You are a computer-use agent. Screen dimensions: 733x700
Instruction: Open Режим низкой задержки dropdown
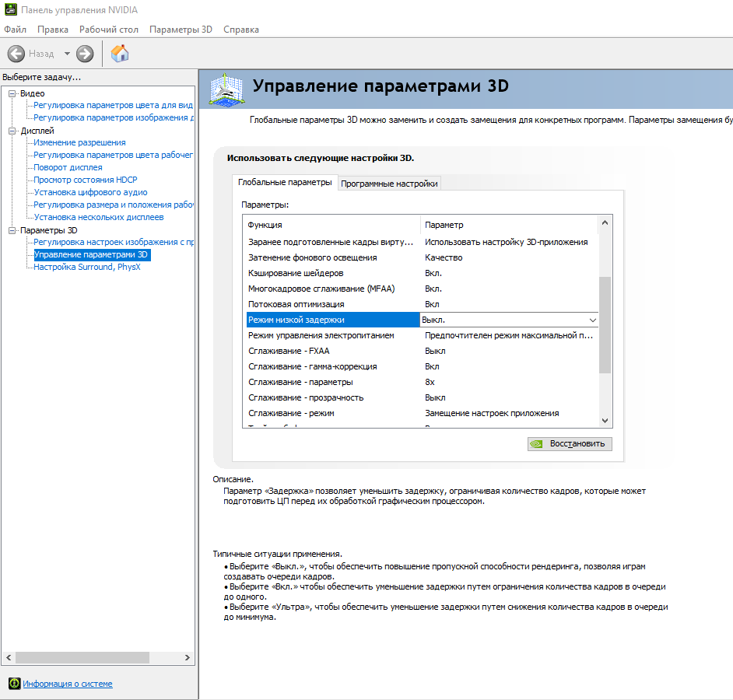(x=592, y=320)
